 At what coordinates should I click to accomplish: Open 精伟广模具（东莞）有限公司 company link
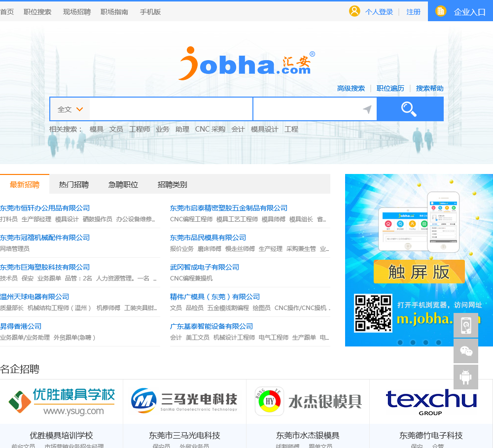tap(215, 297)
